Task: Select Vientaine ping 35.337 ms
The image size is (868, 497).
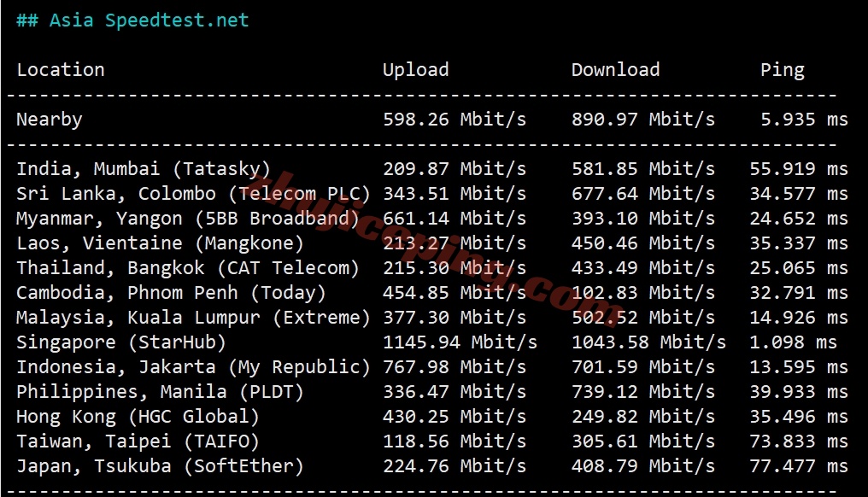Action: pyautogui.click(x=799, y=243)
